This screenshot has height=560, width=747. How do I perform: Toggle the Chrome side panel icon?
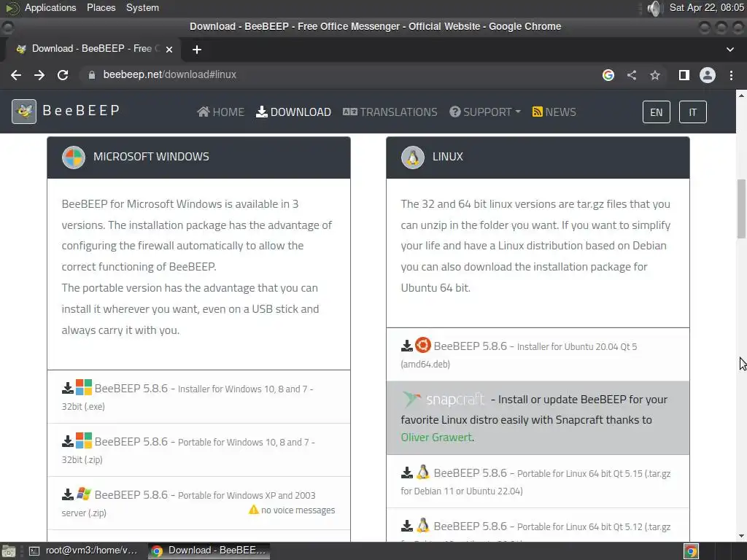pyautogui.click(x=684, y=75)
